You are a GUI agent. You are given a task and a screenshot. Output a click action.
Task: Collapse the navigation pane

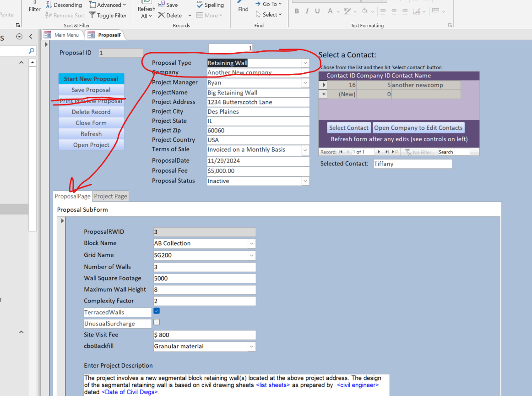[31, 36]
